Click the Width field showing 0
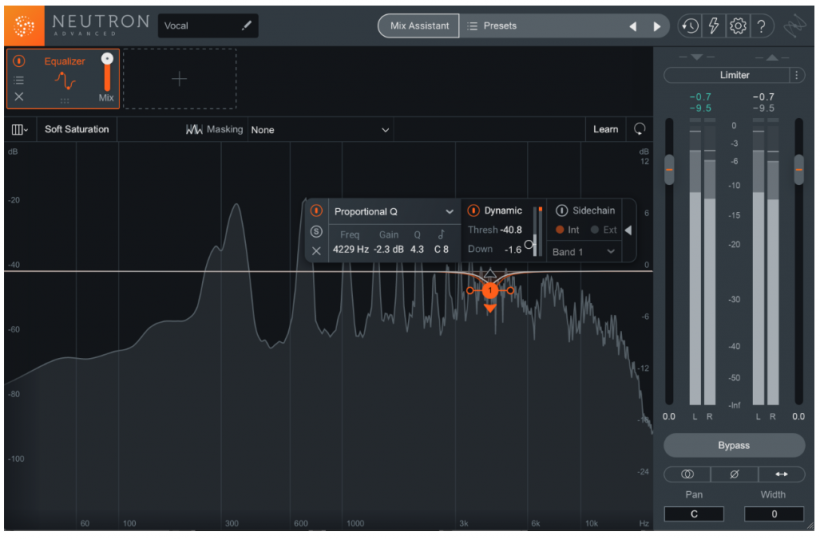 point(773,514)
